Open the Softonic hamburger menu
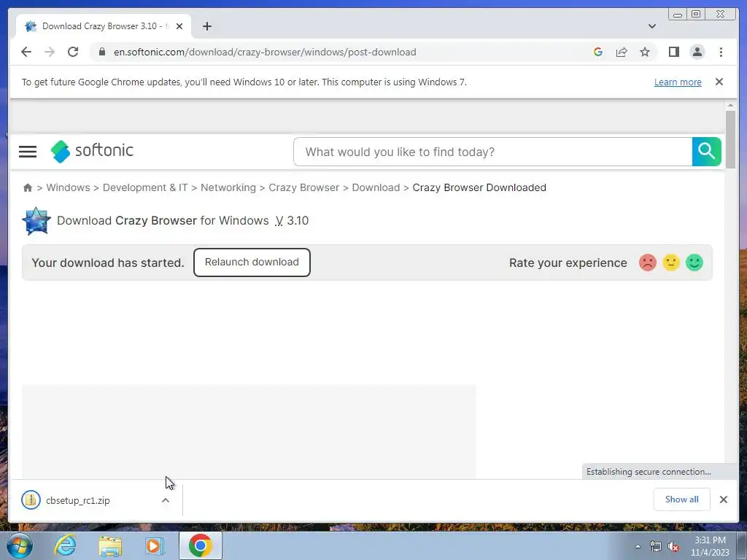The height and width of the screenshot is (560, 747). tap(28, 152)
